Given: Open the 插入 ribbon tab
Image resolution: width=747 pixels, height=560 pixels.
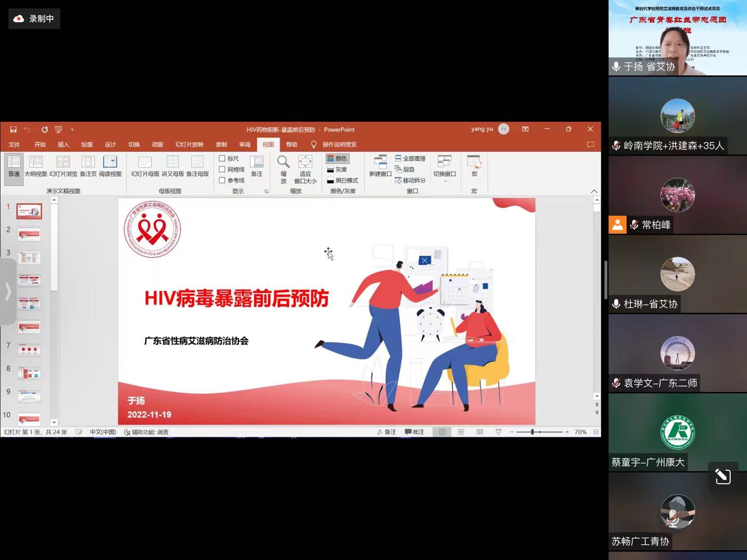Looking at the screenshot, I should 63,145.
